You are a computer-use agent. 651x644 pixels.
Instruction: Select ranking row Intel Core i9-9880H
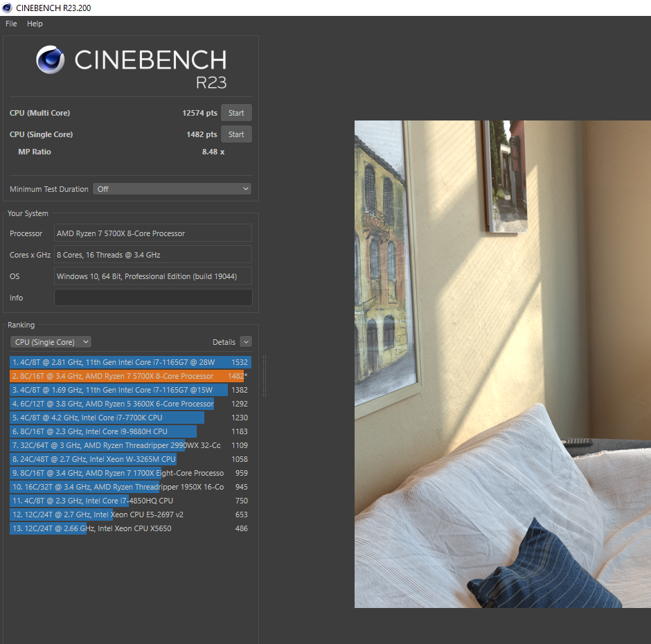130,431
